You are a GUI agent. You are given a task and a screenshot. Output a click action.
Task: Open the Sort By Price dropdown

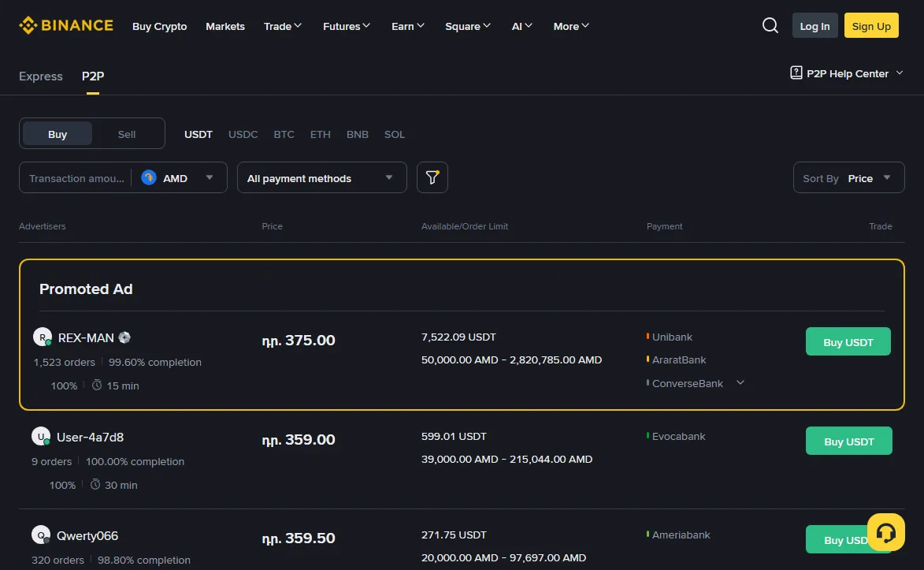click(848, 177)
